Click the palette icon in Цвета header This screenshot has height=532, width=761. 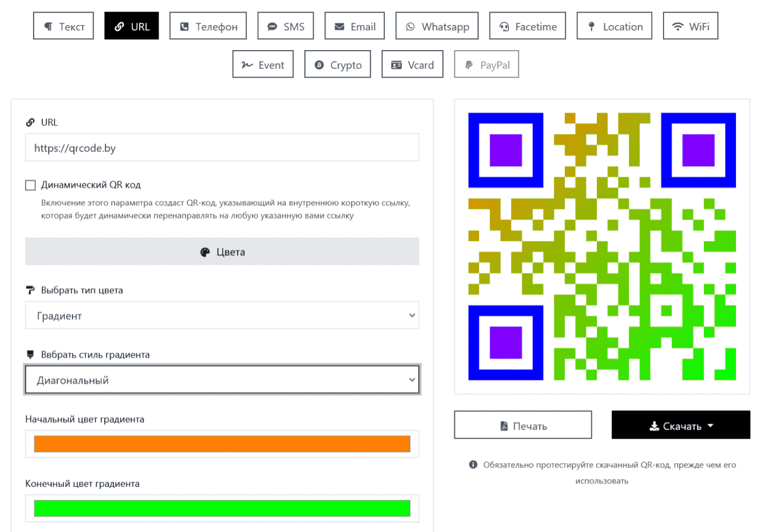(205, 252)
